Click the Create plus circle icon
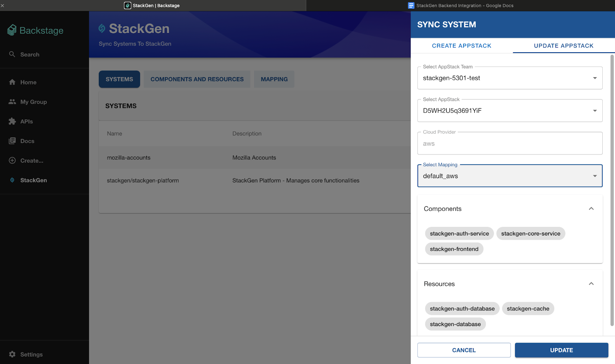Viewport: 615px width, 364px height. [12, 160]
